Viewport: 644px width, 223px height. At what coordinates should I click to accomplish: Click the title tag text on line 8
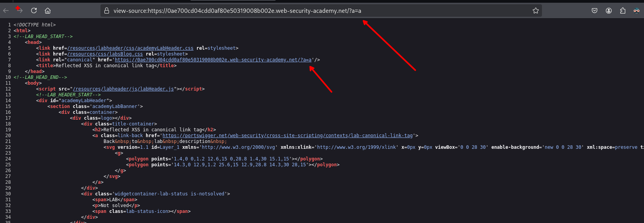click(x=106, y=66)
